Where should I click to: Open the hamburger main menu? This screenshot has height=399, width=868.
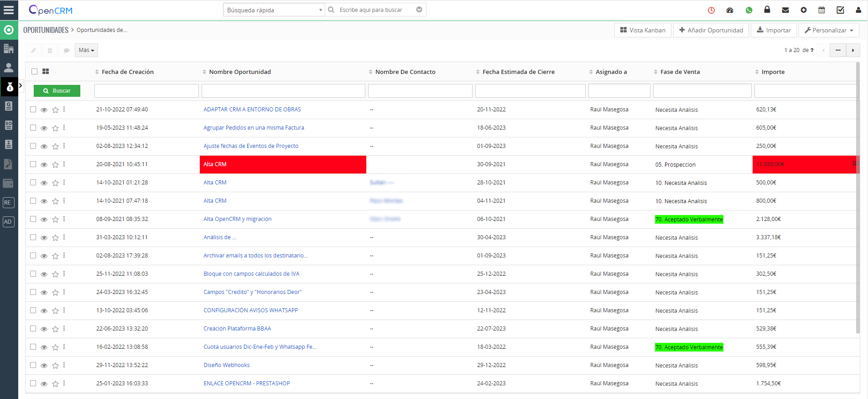pyautogui.click(x=9, y=10)
